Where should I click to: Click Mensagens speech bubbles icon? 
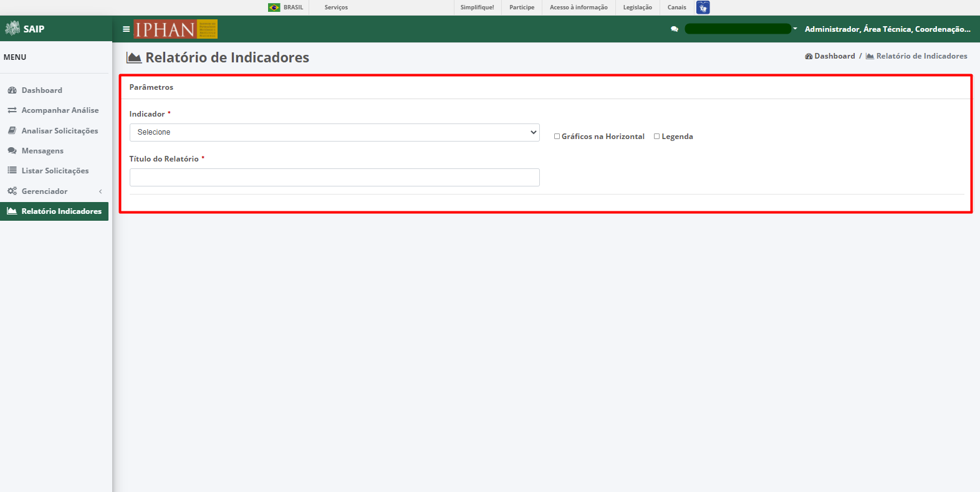12,151
